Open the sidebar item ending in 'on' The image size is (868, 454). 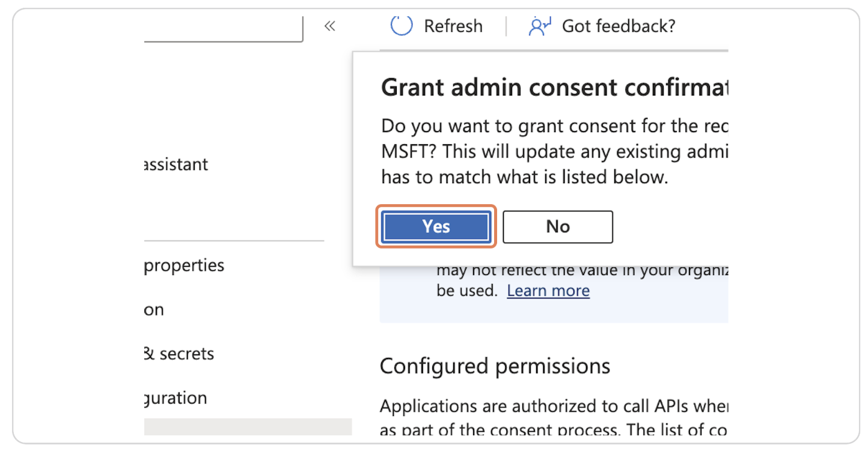pos(154,310)
